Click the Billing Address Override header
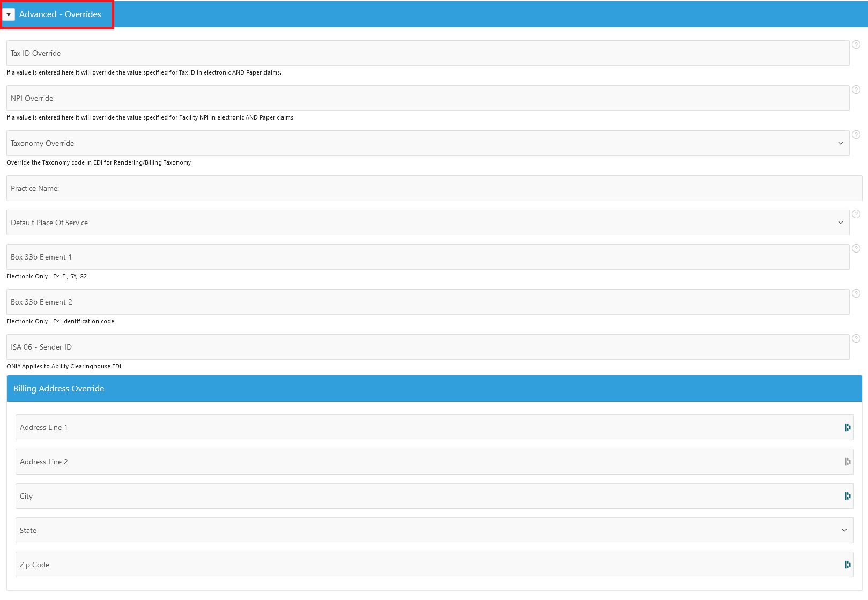Screen dimensions: 868x600 (58, 388)
